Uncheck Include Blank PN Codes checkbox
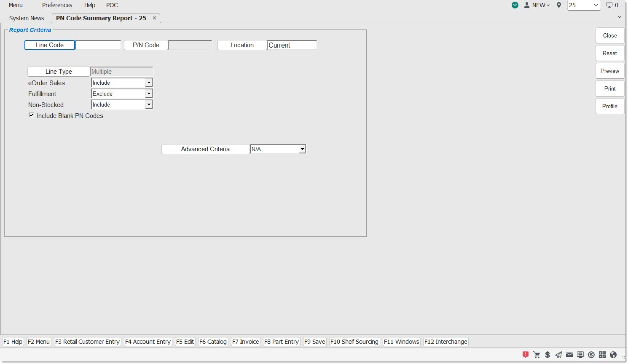 click(31, 115)
